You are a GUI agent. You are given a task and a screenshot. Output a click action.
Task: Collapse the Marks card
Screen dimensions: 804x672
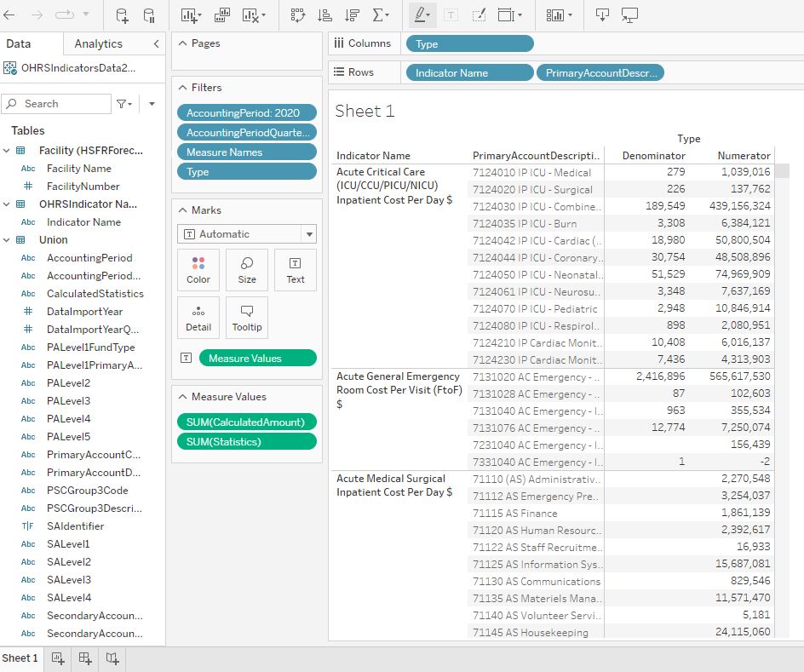182,210
